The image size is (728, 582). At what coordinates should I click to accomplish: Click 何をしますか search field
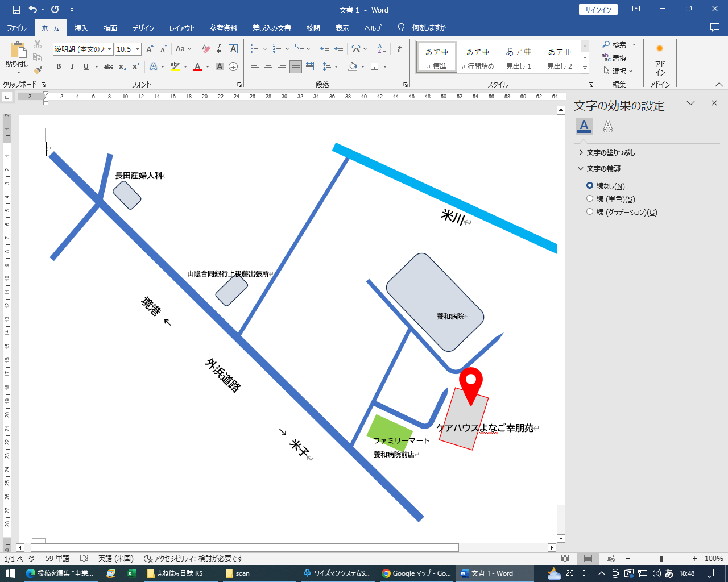[429, 28]
